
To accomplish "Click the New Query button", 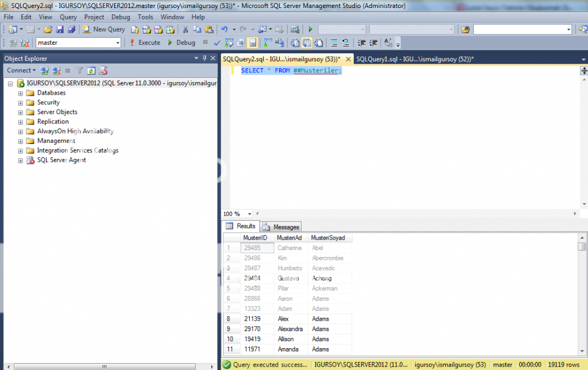I will click(104, 29).
